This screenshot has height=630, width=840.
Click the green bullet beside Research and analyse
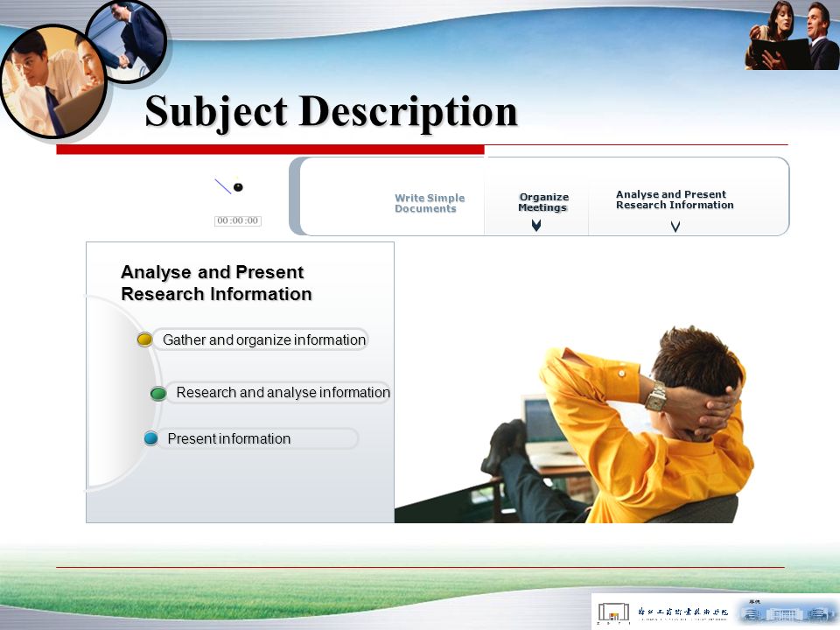click(158, 394)
